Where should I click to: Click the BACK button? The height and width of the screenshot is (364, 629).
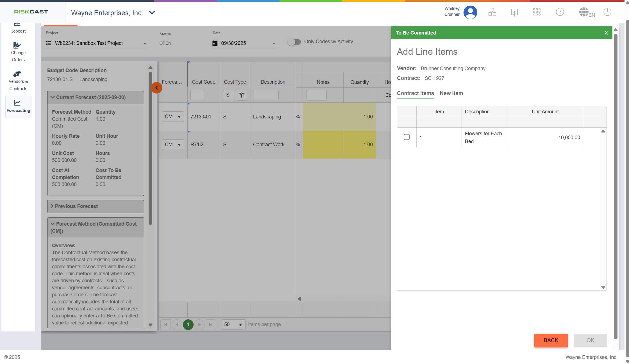coord(551,340)
